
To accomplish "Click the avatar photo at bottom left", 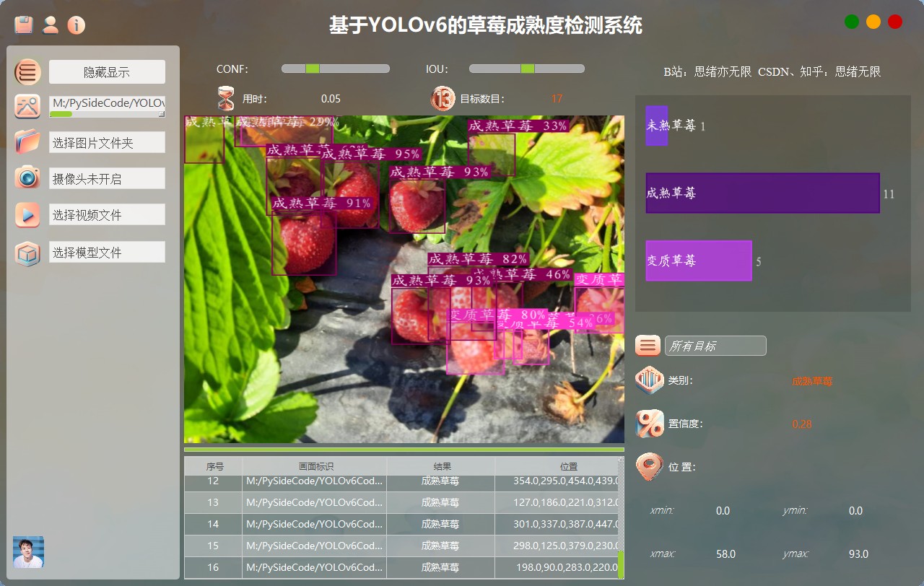I will [28, 552].
